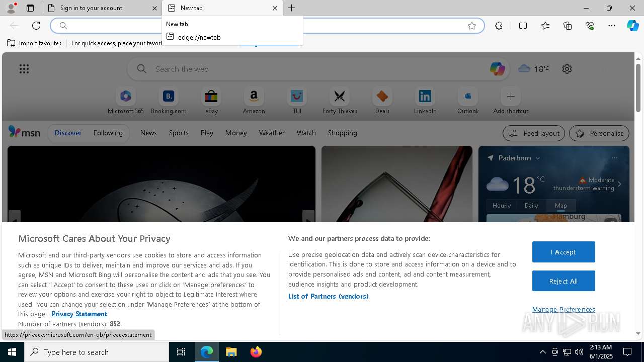Open Watch section
The image size is (644, 362).
tap(306, 133)
